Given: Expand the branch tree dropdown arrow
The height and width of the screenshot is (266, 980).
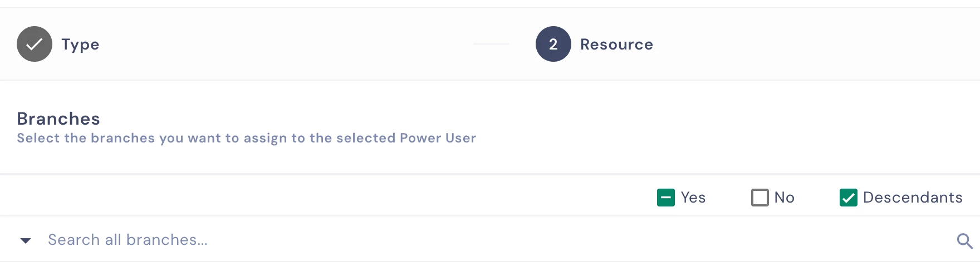Looking at the screenshot, I should (26, 240).
